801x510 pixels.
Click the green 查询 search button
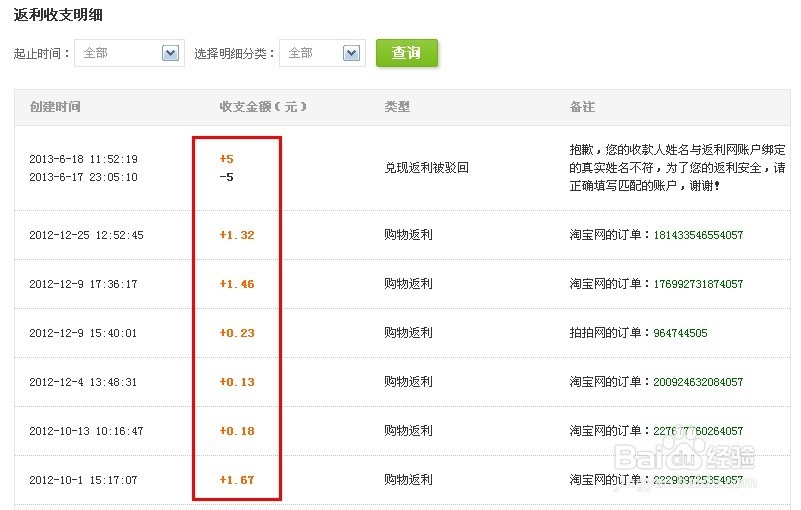pos(406,53)
